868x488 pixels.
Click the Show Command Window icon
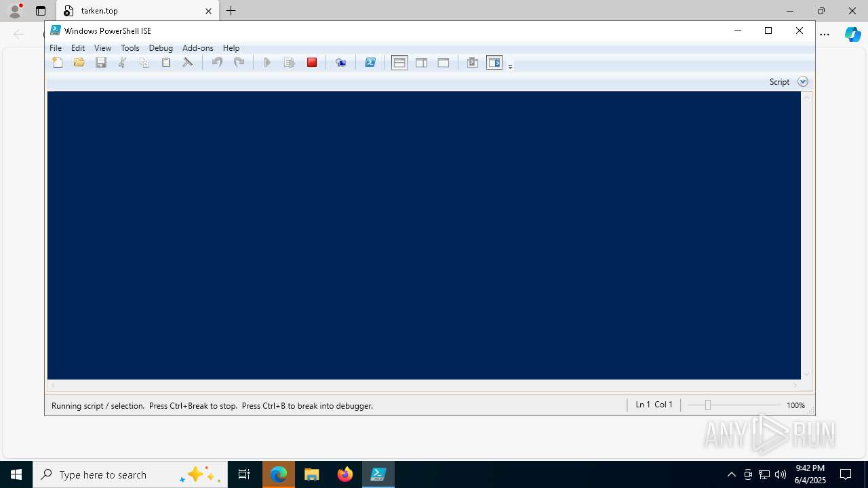(473, 62)
